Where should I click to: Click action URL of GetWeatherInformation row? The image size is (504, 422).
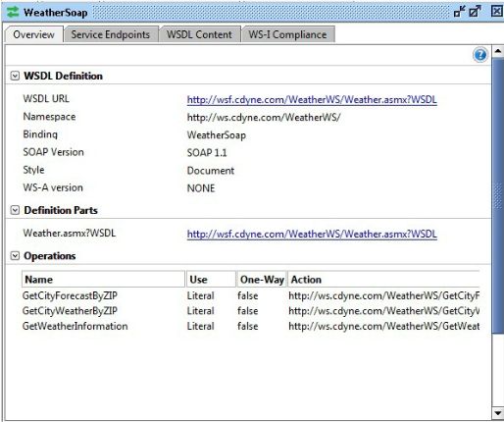384,326
